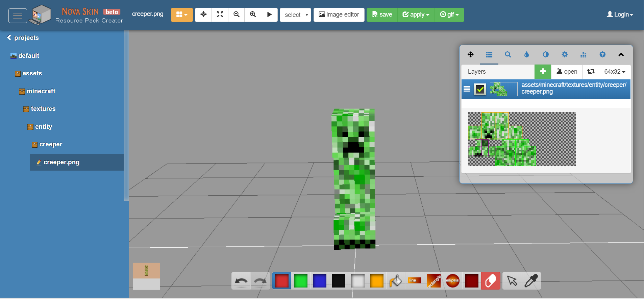
Task: Open the minecraft folder
Action: 37,91
